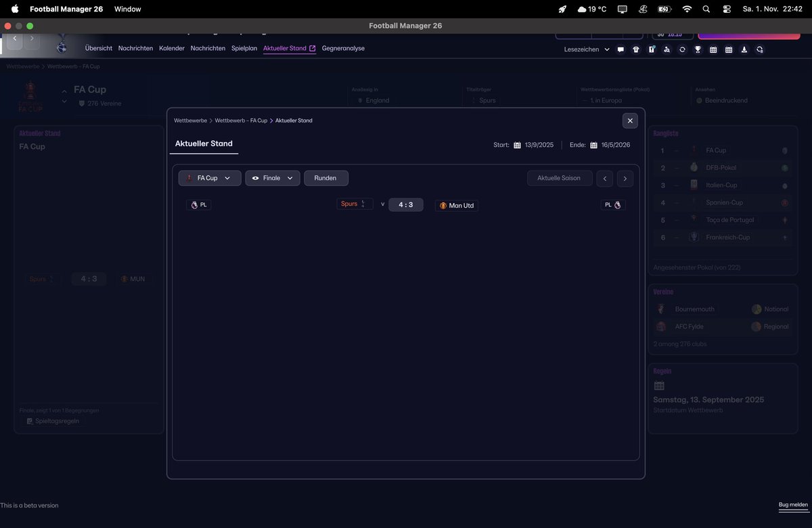Open the Football Manager 26 menu
The image size is (812, 528).
(66, 9)
